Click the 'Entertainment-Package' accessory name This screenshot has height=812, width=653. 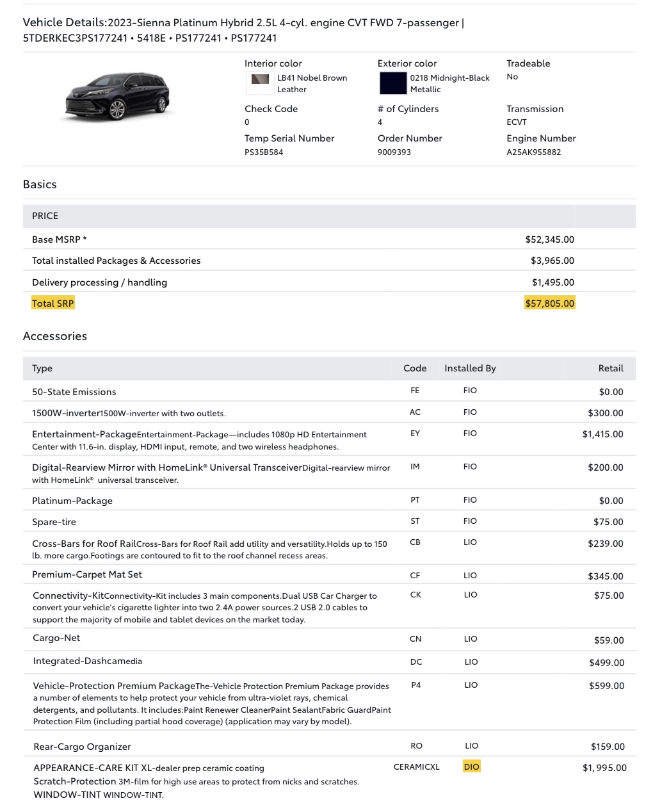(85, 434)
